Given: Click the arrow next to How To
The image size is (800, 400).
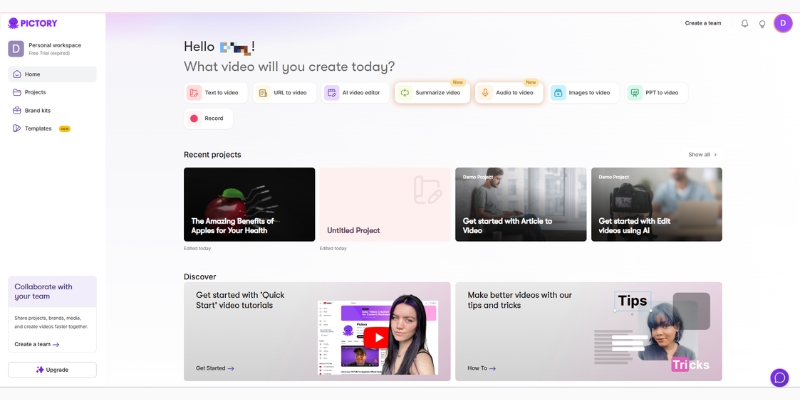Looking at the screenshot, I should [x=492, y=368].
